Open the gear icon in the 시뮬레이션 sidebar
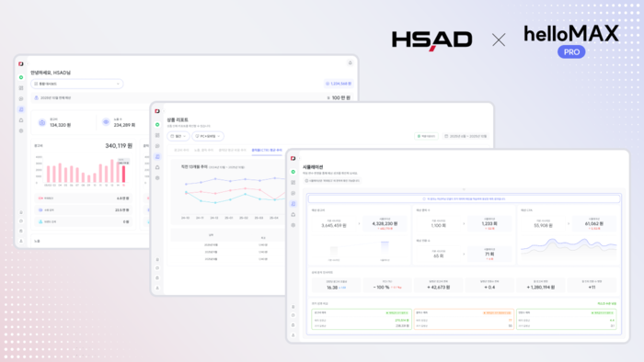The height and width of the screenshot is (362, 644). [293, 225]
